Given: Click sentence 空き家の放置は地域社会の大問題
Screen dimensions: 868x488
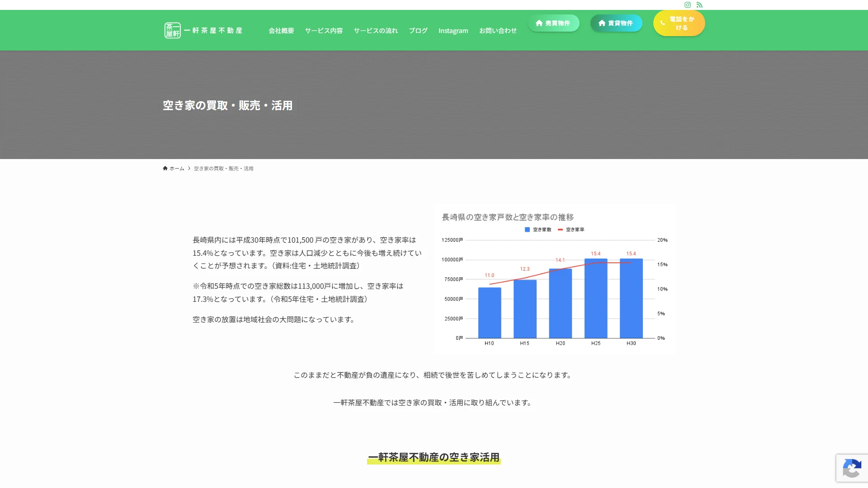Looking at the screenshot, I should (274, 319).
